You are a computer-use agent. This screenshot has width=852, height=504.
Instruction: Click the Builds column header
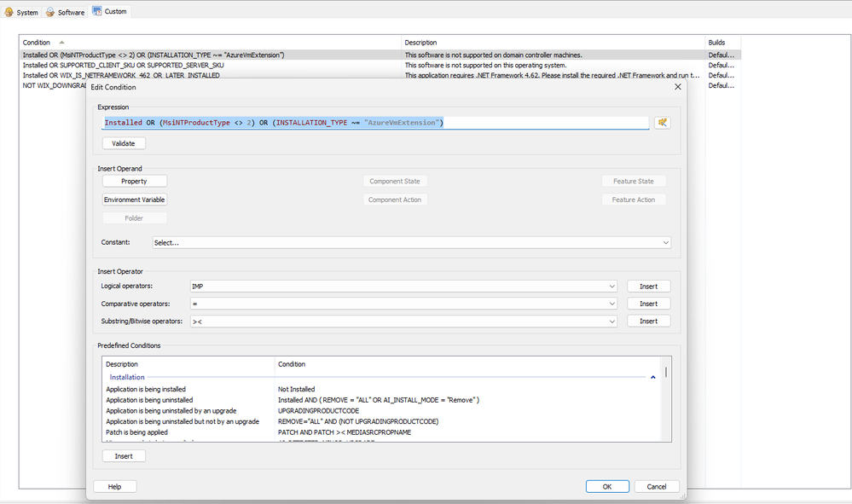point(722,43)
